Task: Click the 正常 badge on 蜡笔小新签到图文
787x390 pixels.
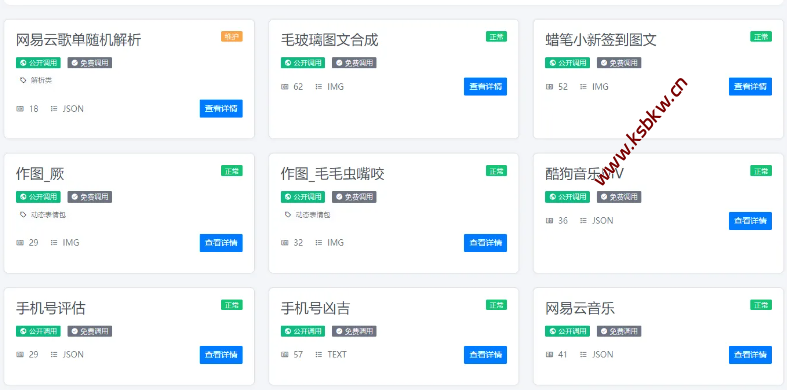Action: [x=761, y=36]
